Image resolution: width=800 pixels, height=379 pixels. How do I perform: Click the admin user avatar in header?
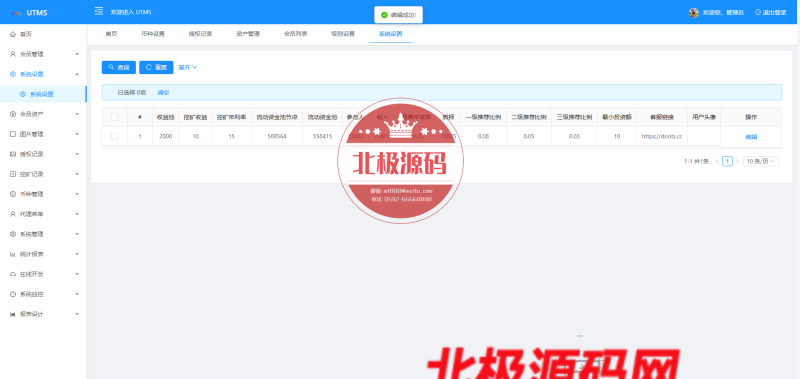[693, 13]
